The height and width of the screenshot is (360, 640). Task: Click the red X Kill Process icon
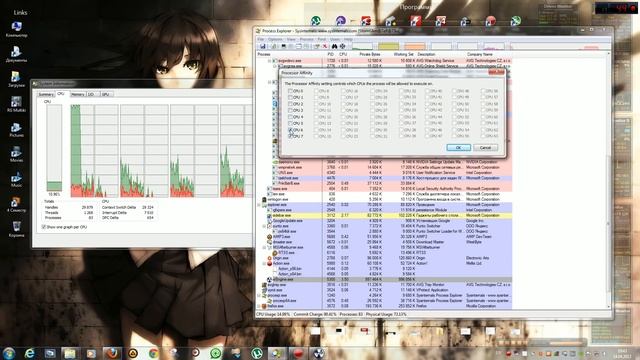[325, 47]
